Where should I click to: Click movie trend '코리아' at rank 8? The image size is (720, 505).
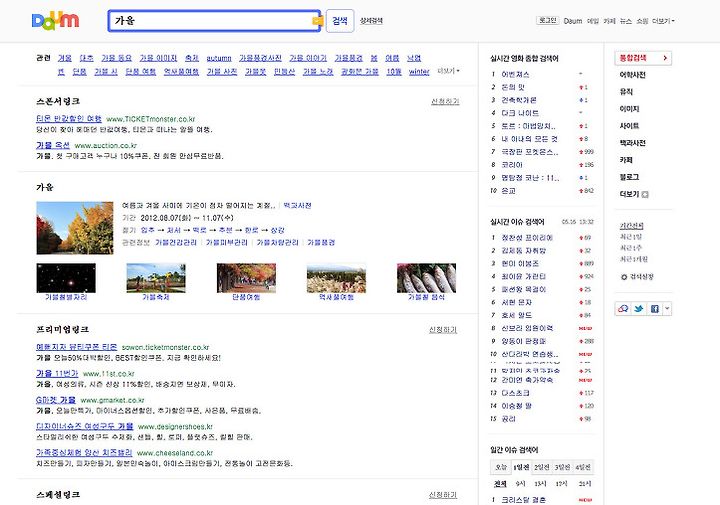point(512,165)
